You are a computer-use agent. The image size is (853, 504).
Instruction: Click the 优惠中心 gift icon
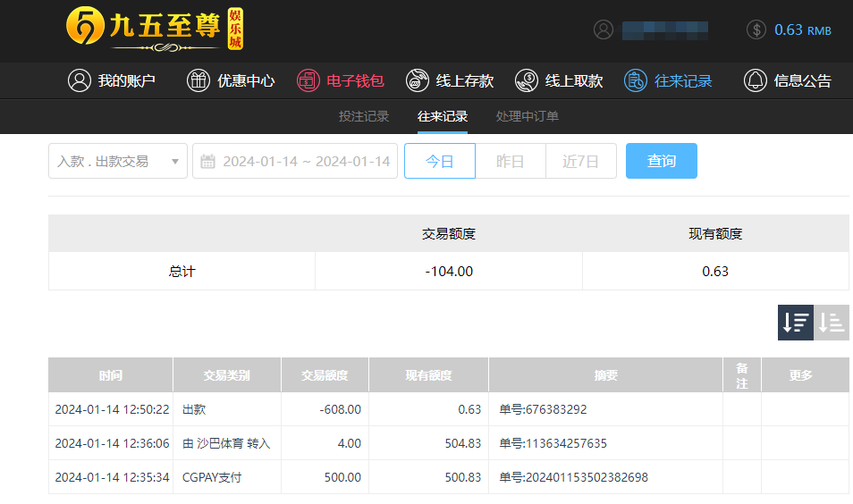198,80
